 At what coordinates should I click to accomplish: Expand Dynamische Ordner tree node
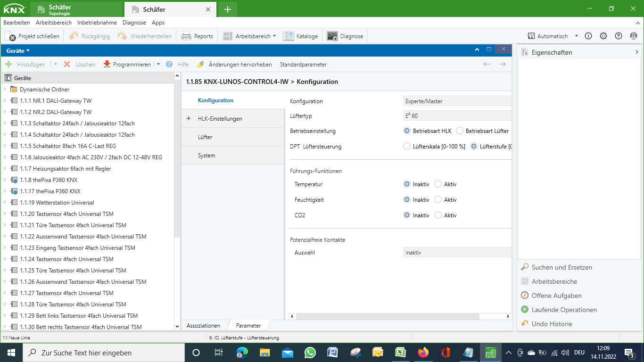[x=5, y=90]
